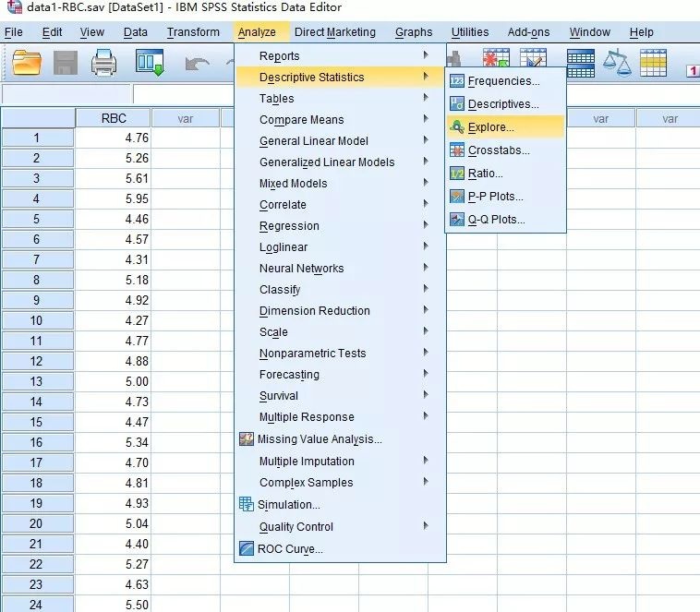Open the Recall recently used dialogs icon

click(150, 63)
